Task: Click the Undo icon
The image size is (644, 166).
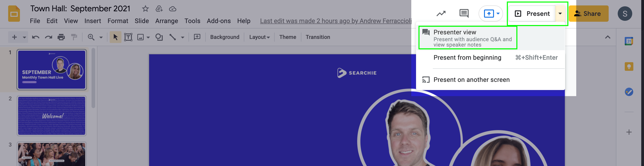Action: click(36, 37)
